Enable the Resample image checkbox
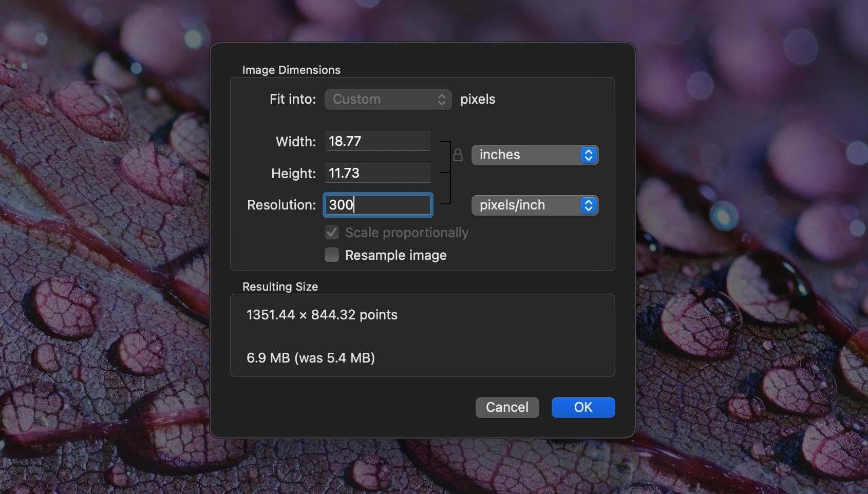868x494 pixels. [332, 255]
